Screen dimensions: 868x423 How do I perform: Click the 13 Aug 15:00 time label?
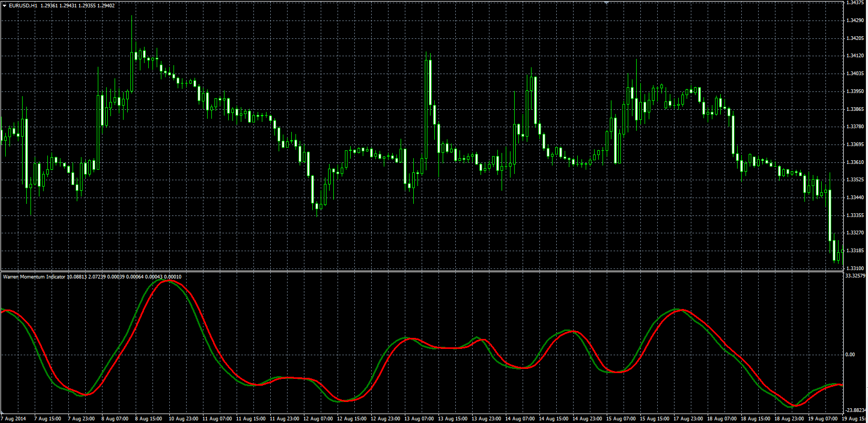pos(453,419)
